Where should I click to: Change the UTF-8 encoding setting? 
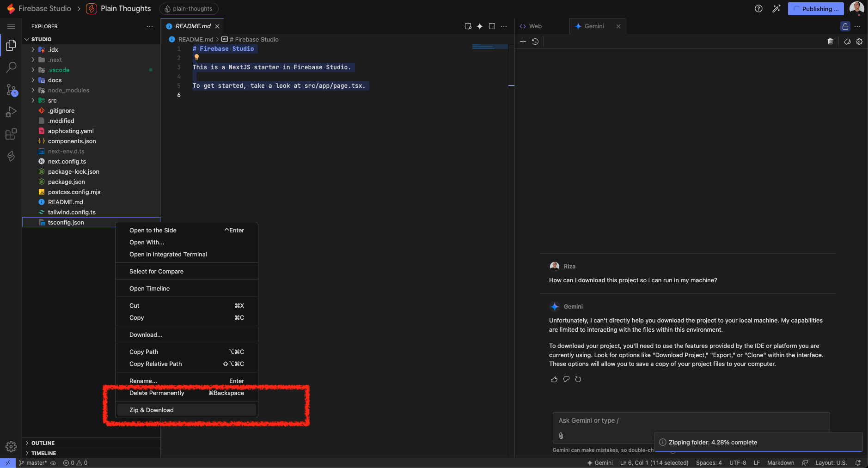738,463
